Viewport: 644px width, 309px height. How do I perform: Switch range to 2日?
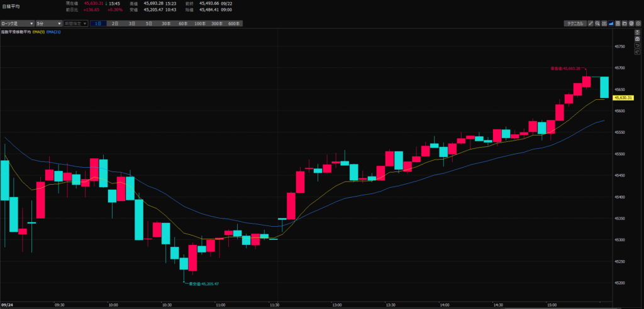(x=115, y=23)
